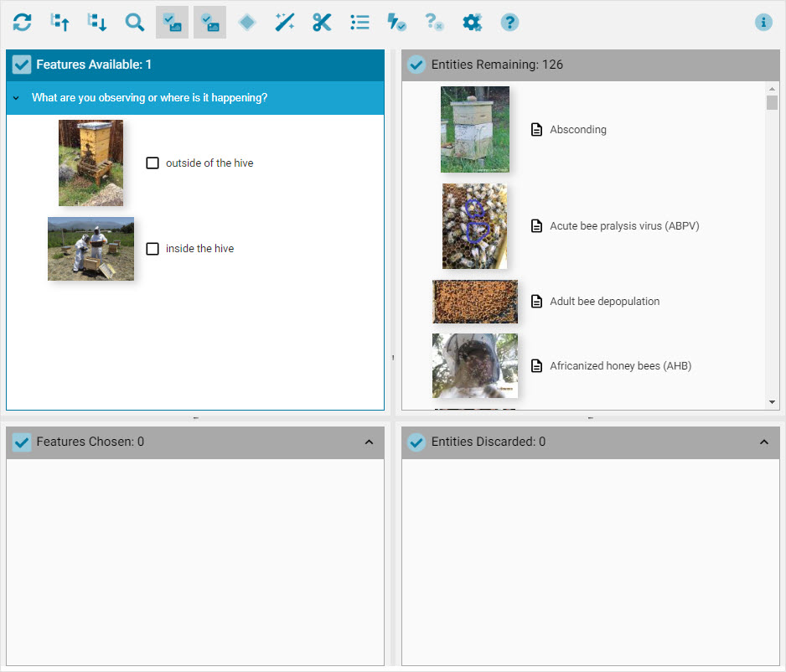
Task: Toggle the Features Available panel checkmark icon
Action: point(22,65)
